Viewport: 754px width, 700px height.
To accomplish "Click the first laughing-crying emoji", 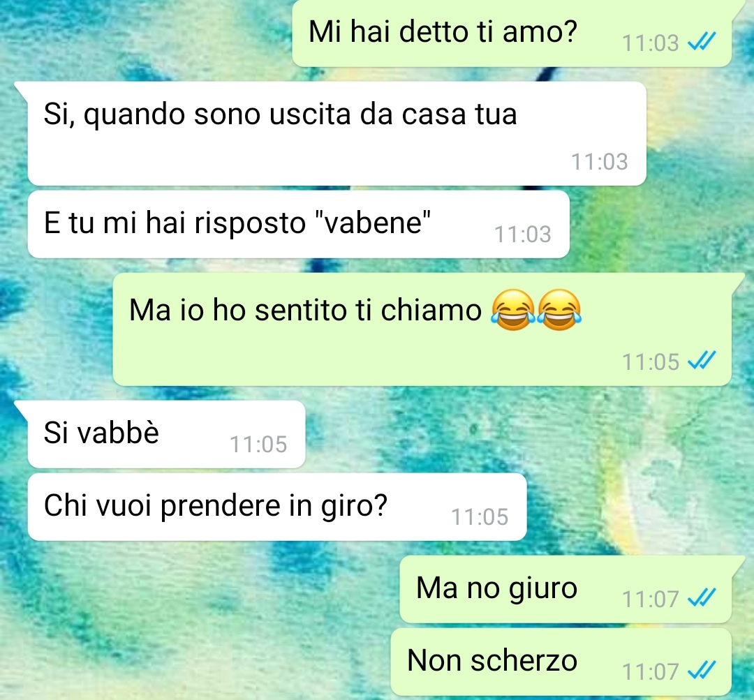I will (x=513, y=310).
